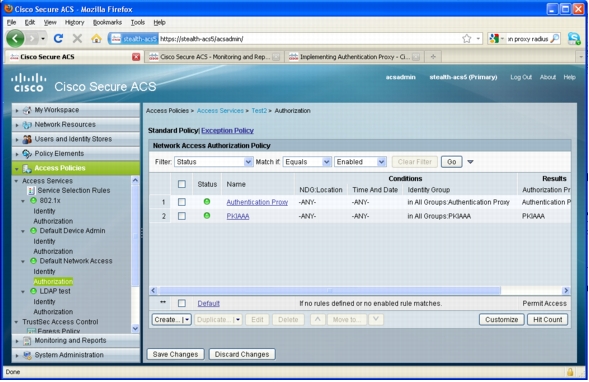Click the My Workspace icon
Viewport: 589px width, 382px height.
click(27, 110)
